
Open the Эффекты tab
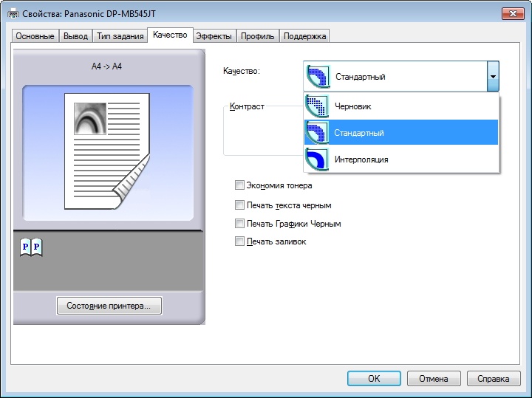point(214,36)
